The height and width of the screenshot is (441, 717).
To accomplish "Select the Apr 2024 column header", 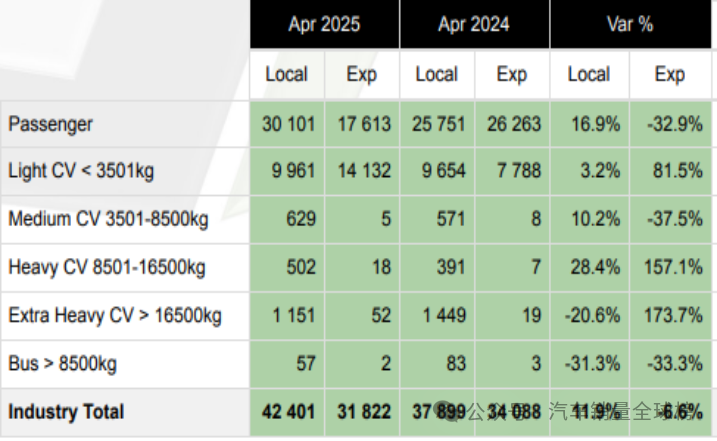I will pyautogui.click(x=474, y=24).
